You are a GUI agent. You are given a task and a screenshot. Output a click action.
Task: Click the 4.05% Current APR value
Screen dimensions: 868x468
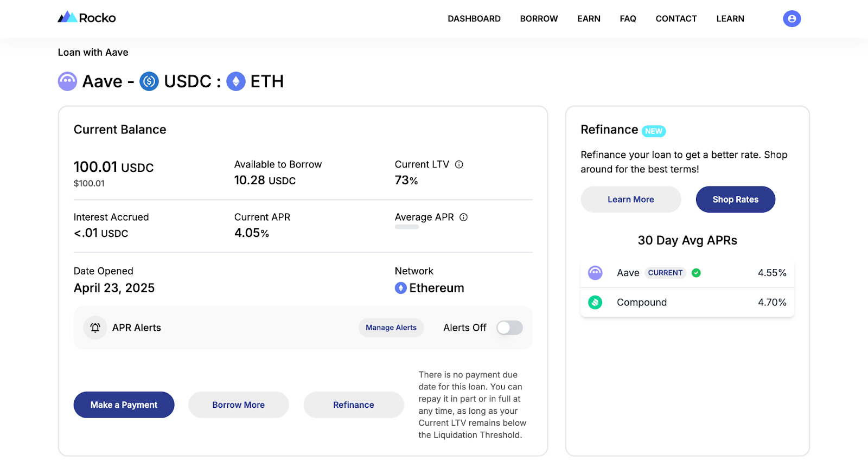tap(252, 233)
